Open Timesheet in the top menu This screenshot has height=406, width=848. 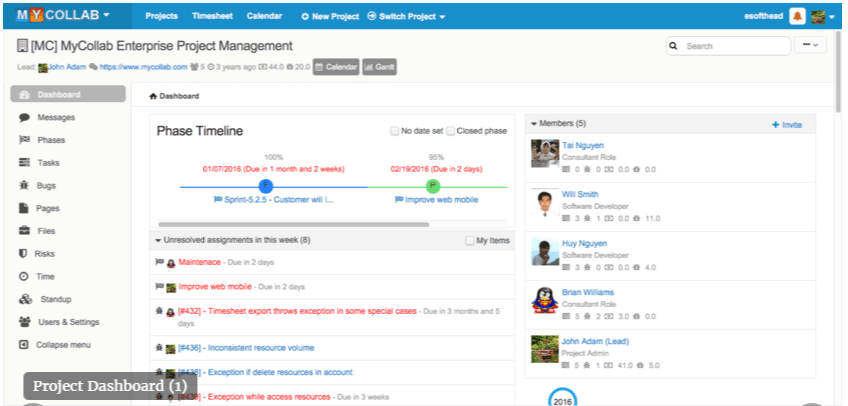tap(212, 16)
